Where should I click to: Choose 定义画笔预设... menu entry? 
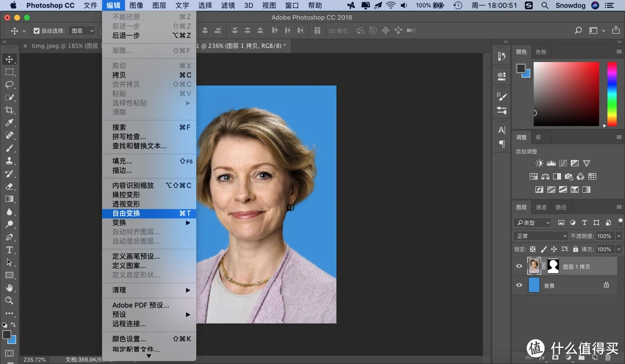(149, 256)
